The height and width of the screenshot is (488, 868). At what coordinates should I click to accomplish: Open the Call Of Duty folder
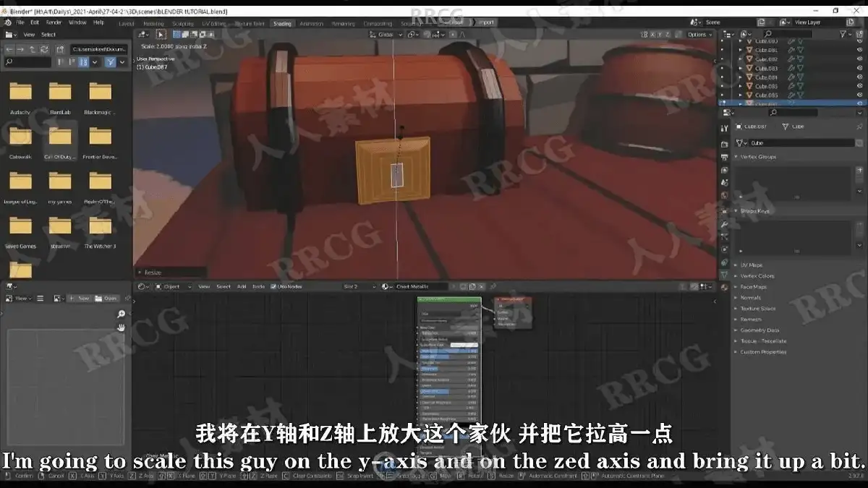click(59, 142)
